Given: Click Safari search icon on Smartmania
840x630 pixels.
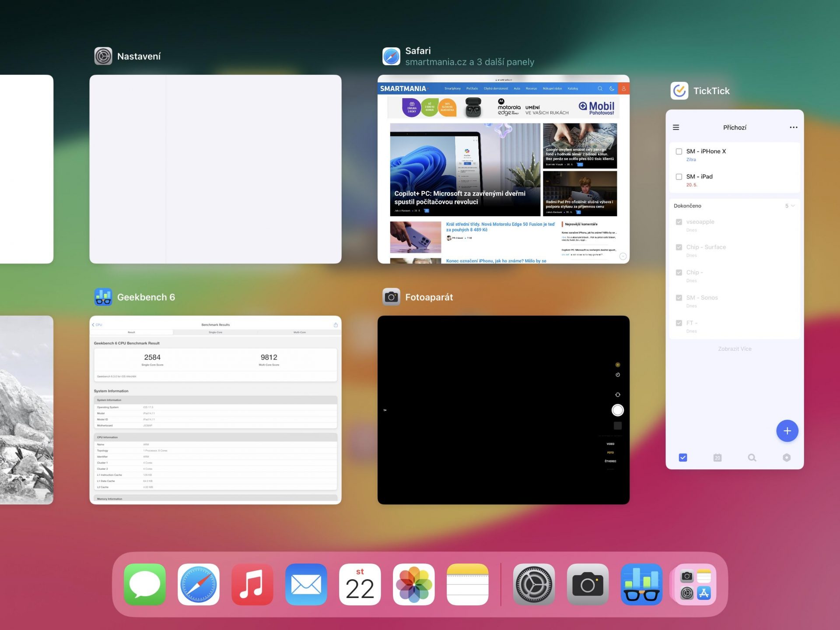Looking at the screenshot, I should (x=600, y=88).
